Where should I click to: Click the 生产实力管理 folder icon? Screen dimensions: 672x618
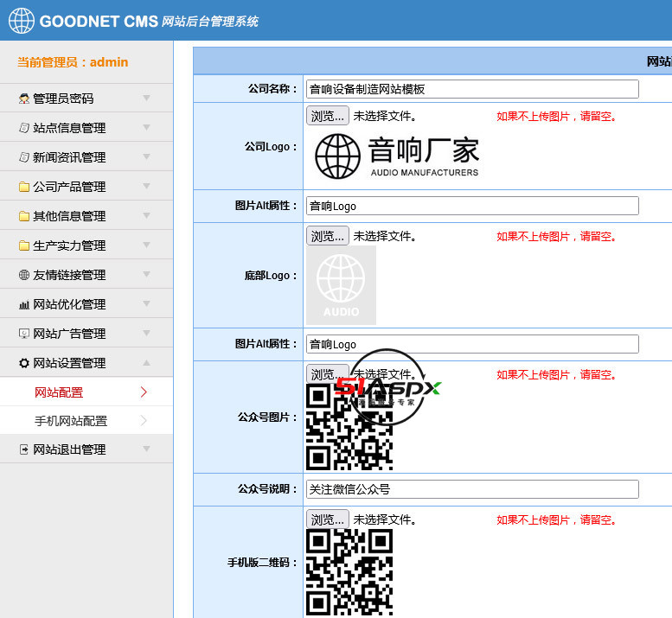(24, 245)
